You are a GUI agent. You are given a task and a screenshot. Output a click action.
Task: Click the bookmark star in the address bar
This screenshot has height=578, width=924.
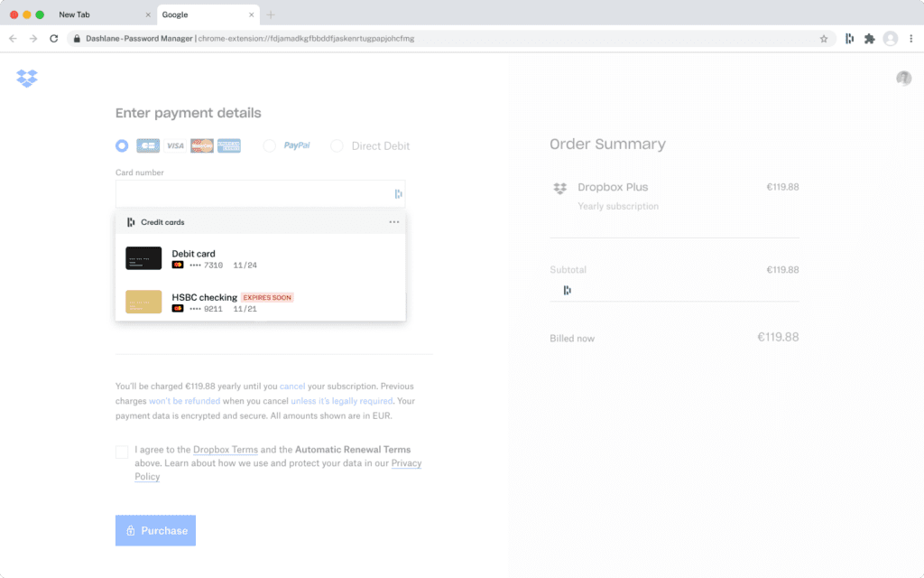[822, 39]
